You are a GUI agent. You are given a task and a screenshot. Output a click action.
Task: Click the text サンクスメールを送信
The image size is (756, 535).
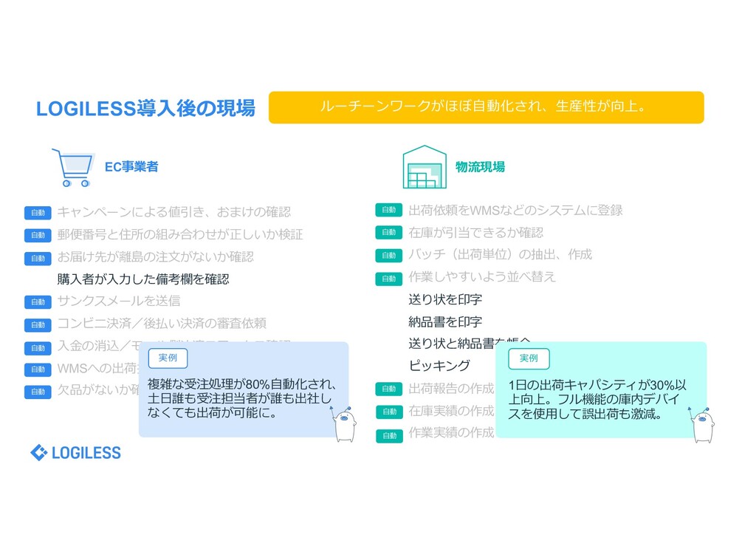pos(119,301)
